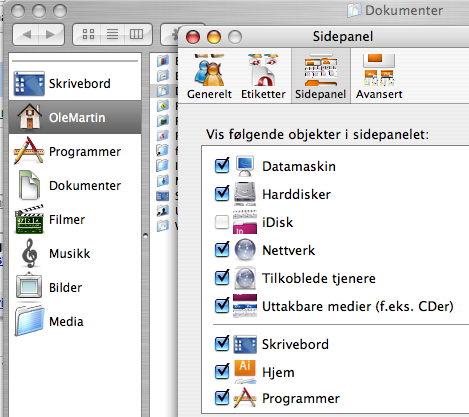Click "Uttakbare medier (f.eks. CDer)" label

(358, 306)
